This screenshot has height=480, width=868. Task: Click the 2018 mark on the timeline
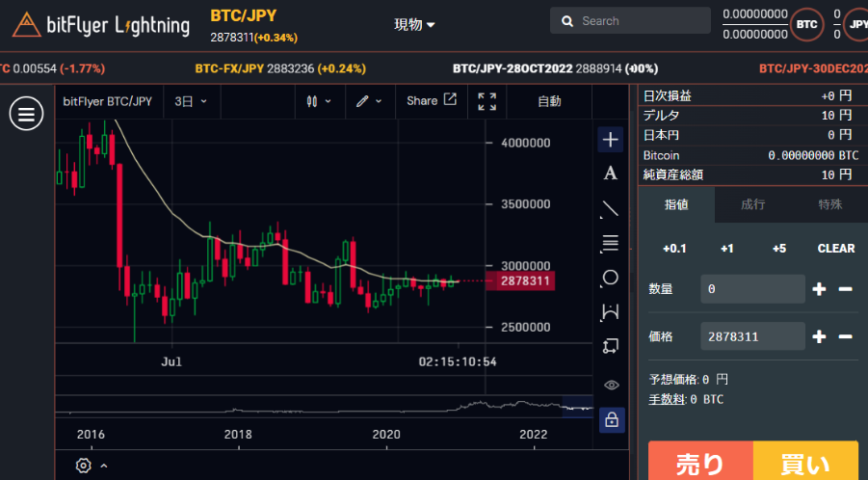(238, 435)
